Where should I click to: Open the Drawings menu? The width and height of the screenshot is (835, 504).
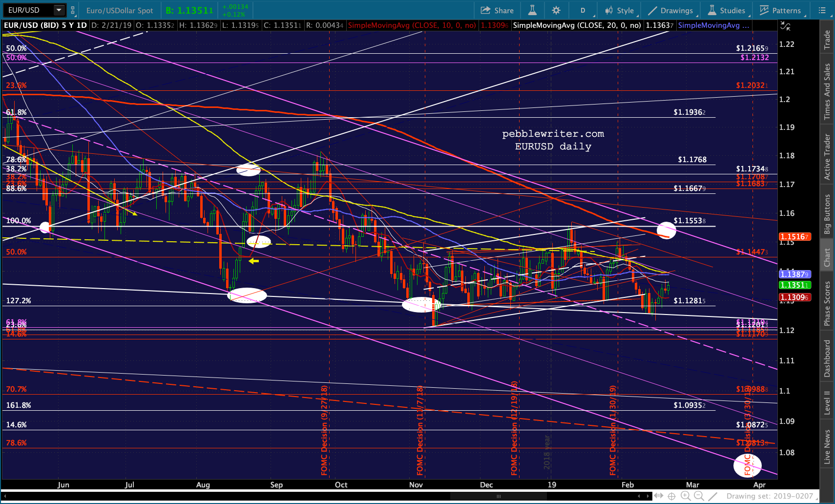coord(670,10)
